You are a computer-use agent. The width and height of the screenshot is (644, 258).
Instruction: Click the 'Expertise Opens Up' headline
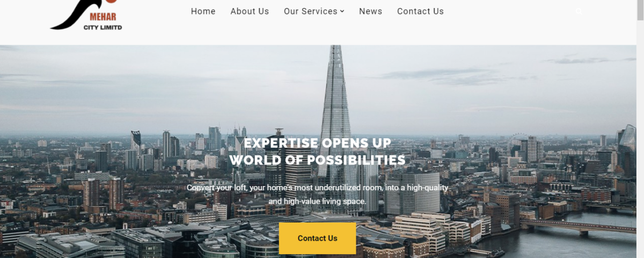(318, 144)
